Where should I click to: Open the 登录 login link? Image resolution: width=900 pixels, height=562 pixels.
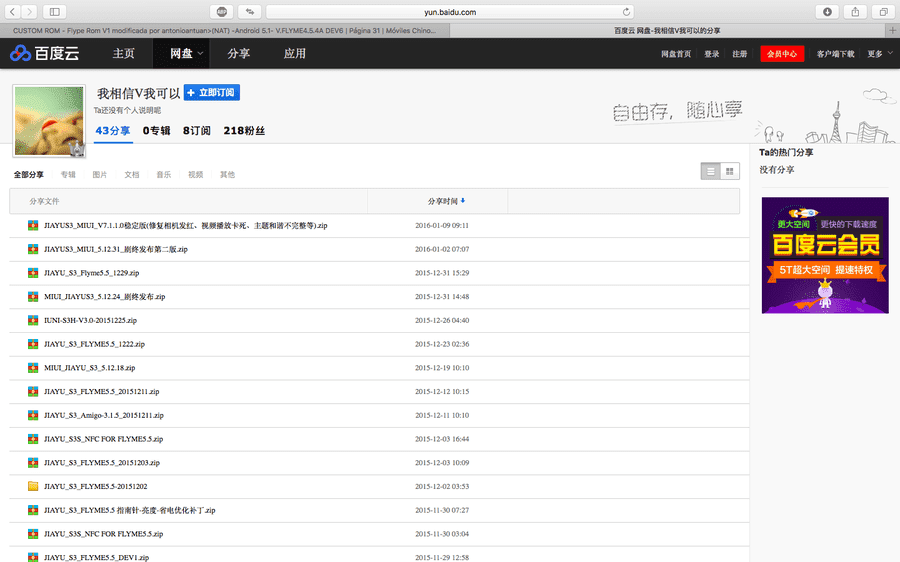pos(712,53)
